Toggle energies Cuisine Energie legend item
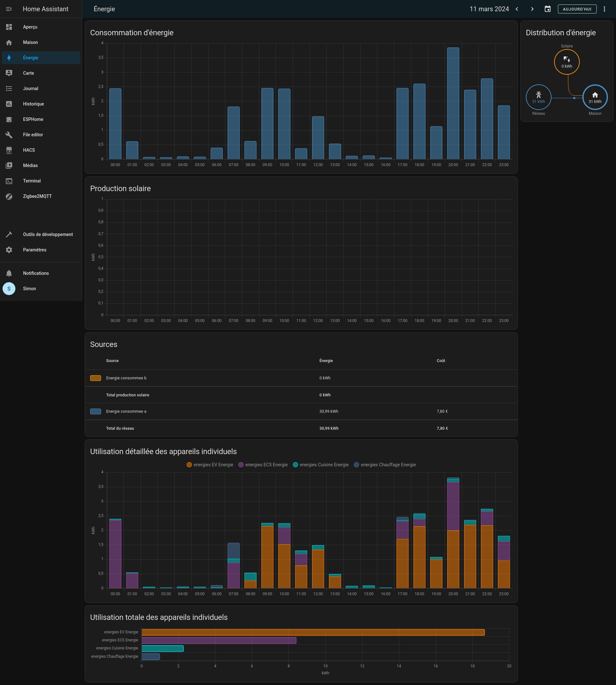This screenshot has height=685, width=616. [x=321, y=465]
